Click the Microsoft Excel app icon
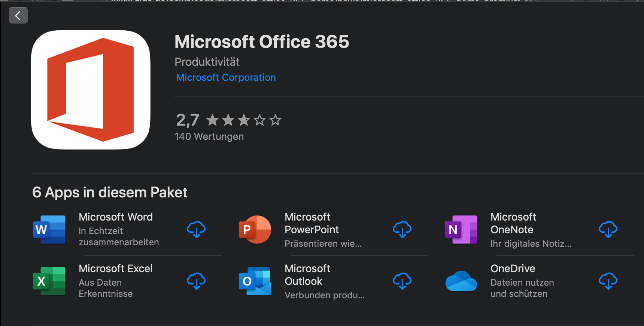Viewport: 644px width, 326px height. pos(49,281)
